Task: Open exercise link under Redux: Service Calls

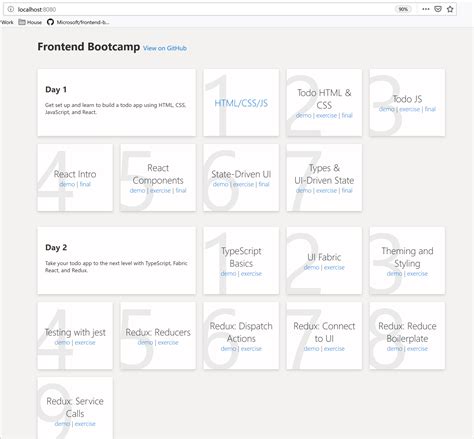Action: (x=85, y=424)
